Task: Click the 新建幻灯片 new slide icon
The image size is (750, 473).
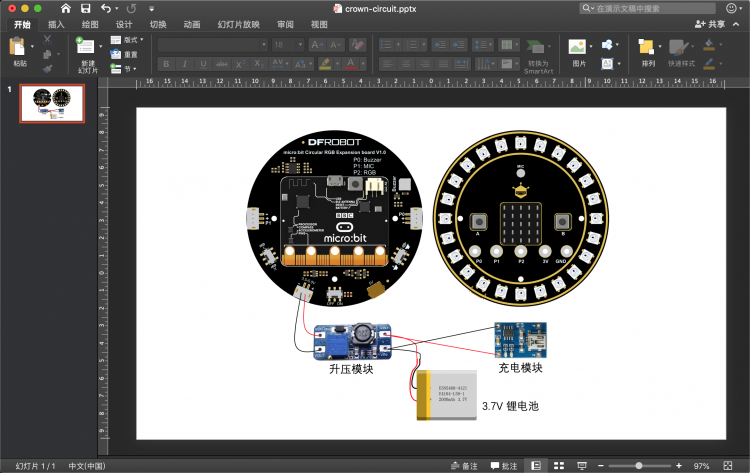Action: coord(85,46)
